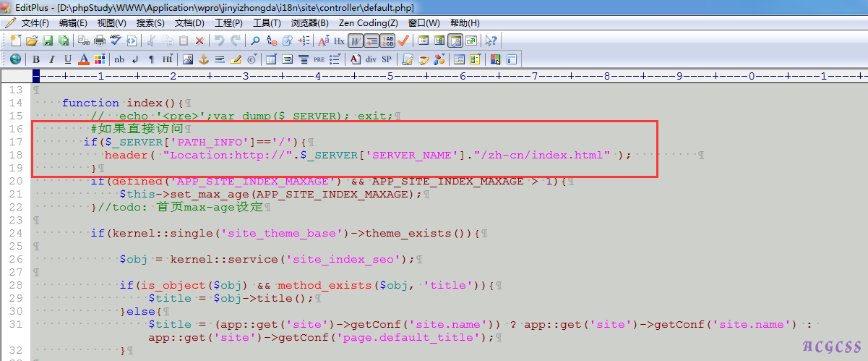Click the Print icon in toolbar

[99, 41]
